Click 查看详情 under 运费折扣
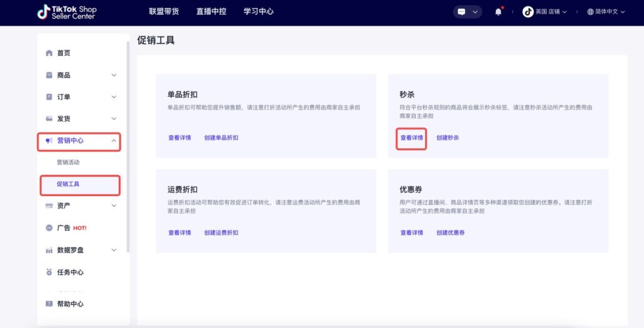Image resolution: width=644 pixels, height=328 pixels. click(179, 232)
